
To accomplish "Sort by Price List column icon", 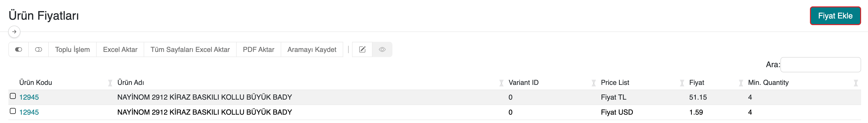I will point(682,83).
